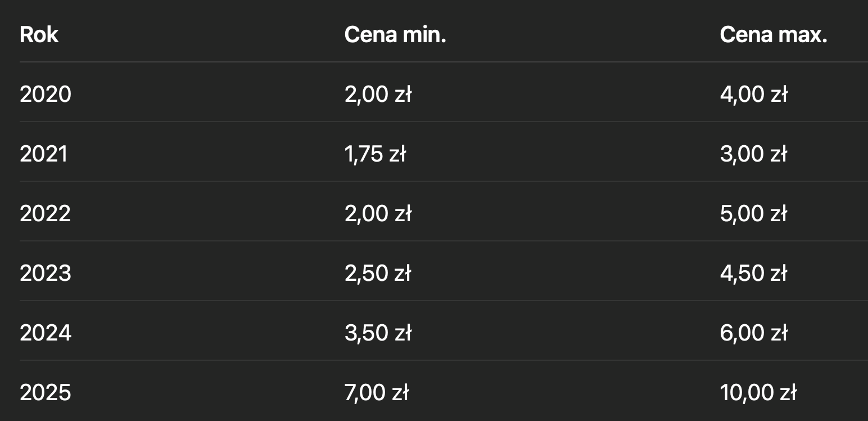868x421 pixels.
Task: Click the Cena min. column header
Action: 395,35
